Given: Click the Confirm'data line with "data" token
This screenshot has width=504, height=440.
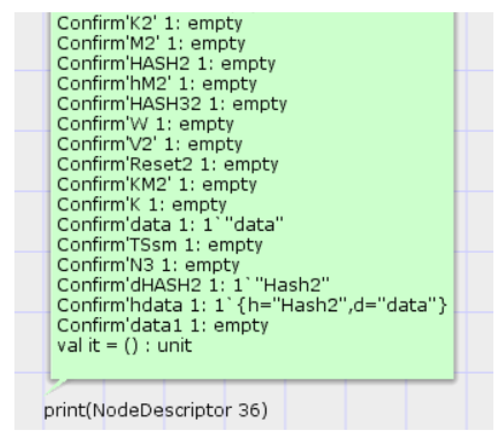Looking at the screenshot, I should click(170, 225).
